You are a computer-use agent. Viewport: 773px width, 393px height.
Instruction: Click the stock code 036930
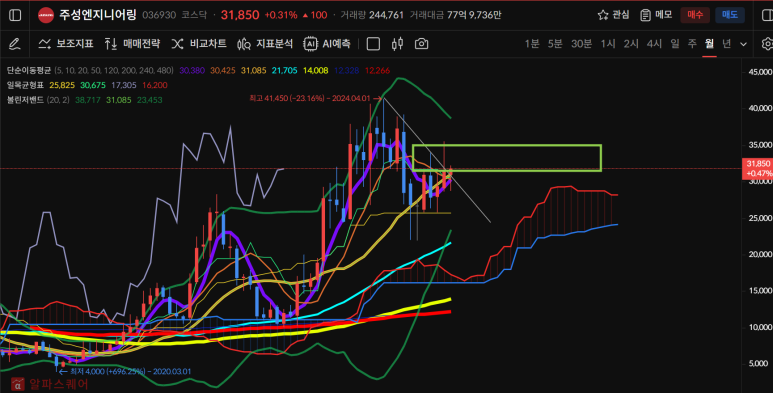tap(159, 15)
